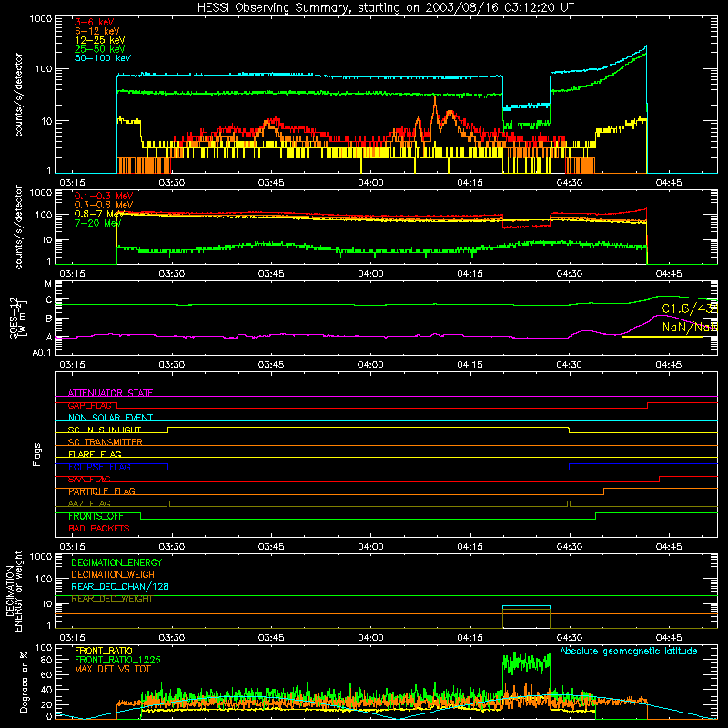
Task: Select the ATTENUATOR_STATE flag label
Action: pos(110,393)
